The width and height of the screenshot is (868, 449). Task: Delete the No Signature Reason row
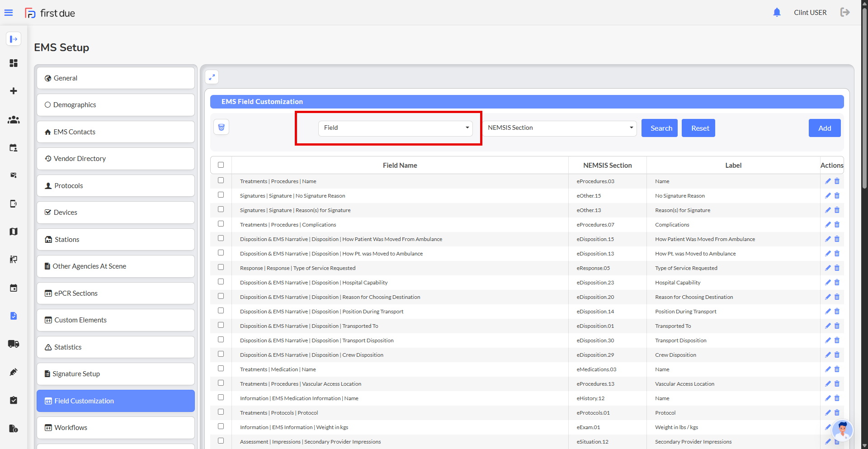point(837,196)
